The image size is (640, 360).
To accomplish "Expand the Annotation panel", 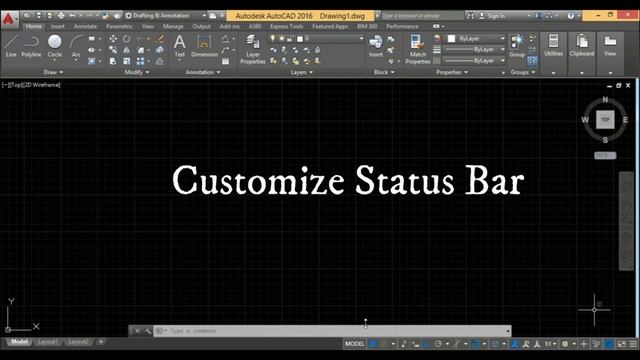I will point(203,72).
